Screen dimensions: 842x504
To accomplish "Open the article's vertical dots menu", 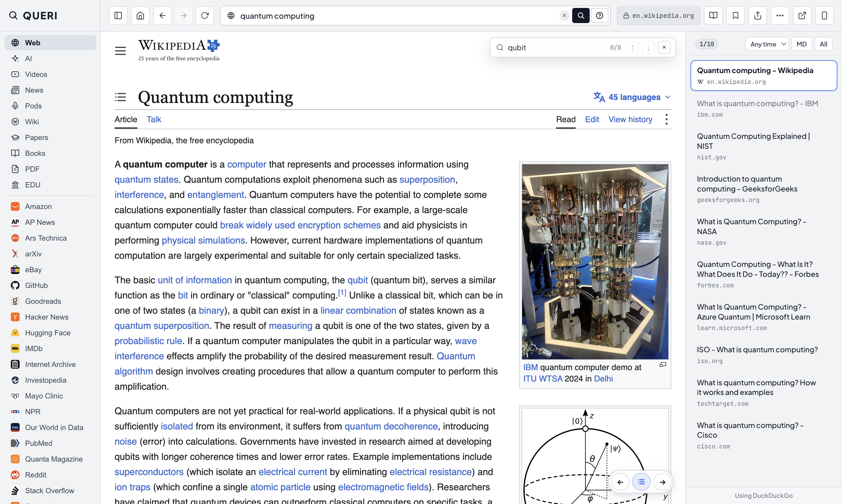I will click(x=666, y=120).
